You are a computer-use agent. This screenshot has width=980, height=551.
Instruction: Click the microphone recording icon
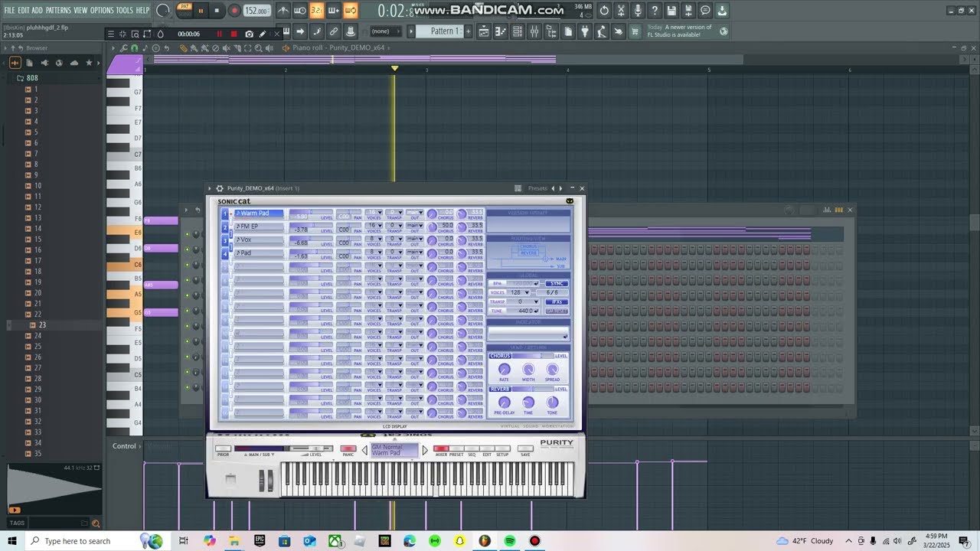638,11
